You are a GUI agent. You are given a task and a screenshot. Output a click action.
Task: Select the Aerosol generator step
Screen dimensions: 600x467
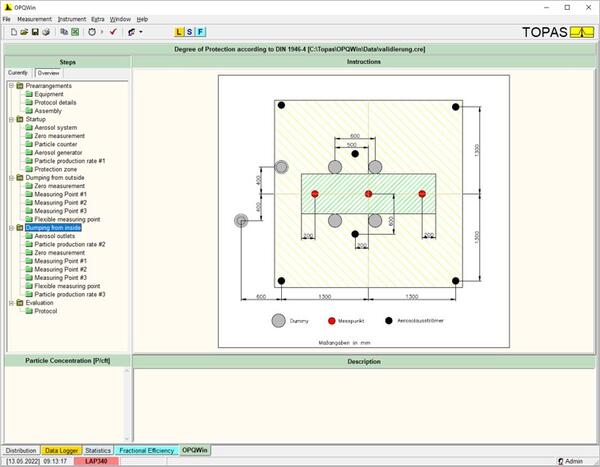click(x=58, y=153)
